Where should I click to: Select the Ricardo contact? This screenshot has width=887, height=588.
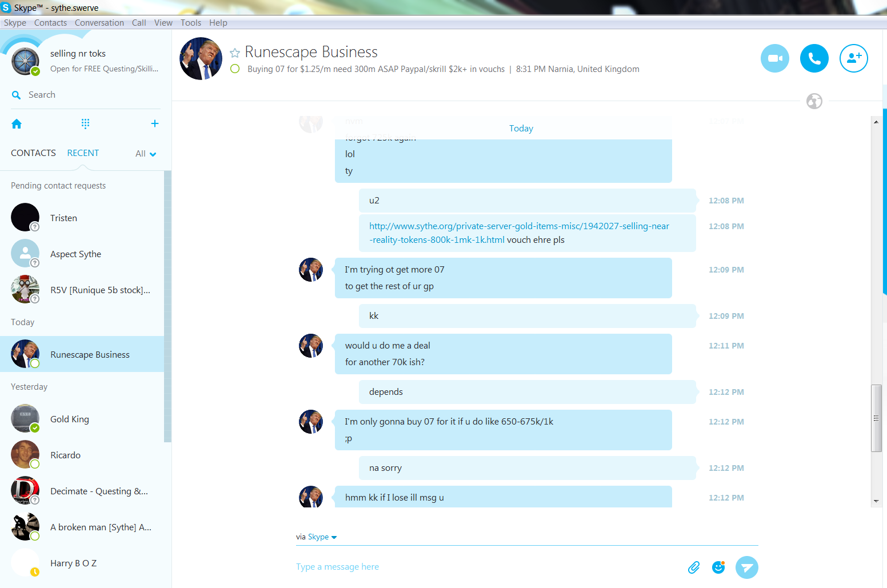82,455
